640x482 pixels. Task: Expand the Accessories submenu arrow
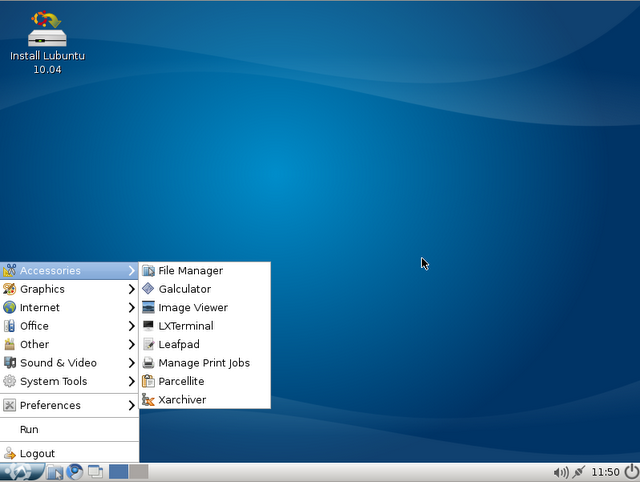pos(131,271)
